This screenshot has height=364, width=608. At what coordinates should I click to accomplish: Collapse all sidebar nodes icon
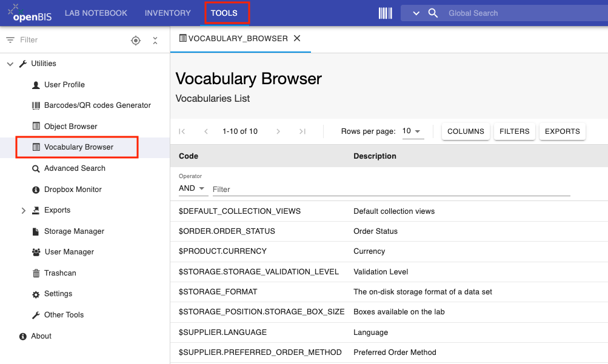pyautogui.click(x=155, y=40)
